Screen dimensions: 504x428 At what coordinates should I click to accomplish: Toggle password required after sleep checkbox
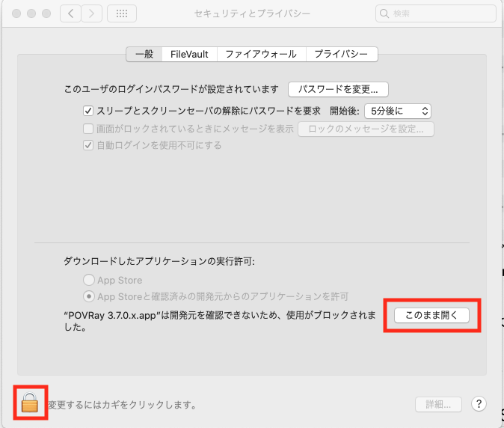88,111
